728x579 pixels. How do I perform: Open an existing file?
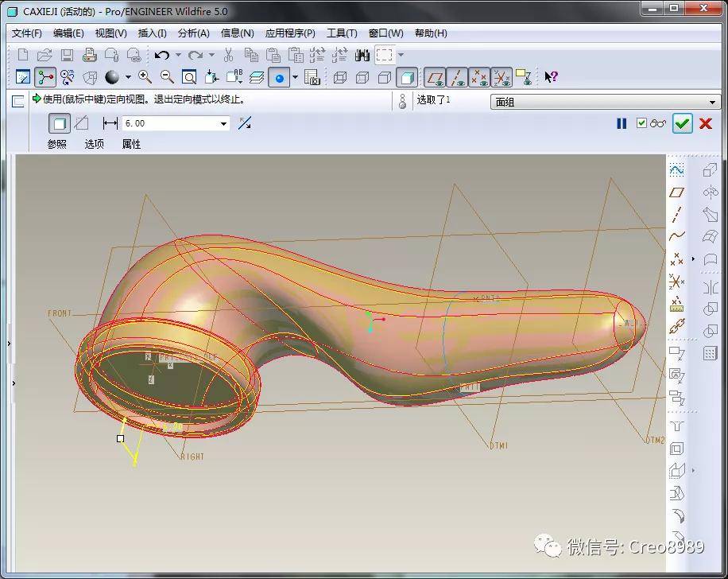click(45, 55)
